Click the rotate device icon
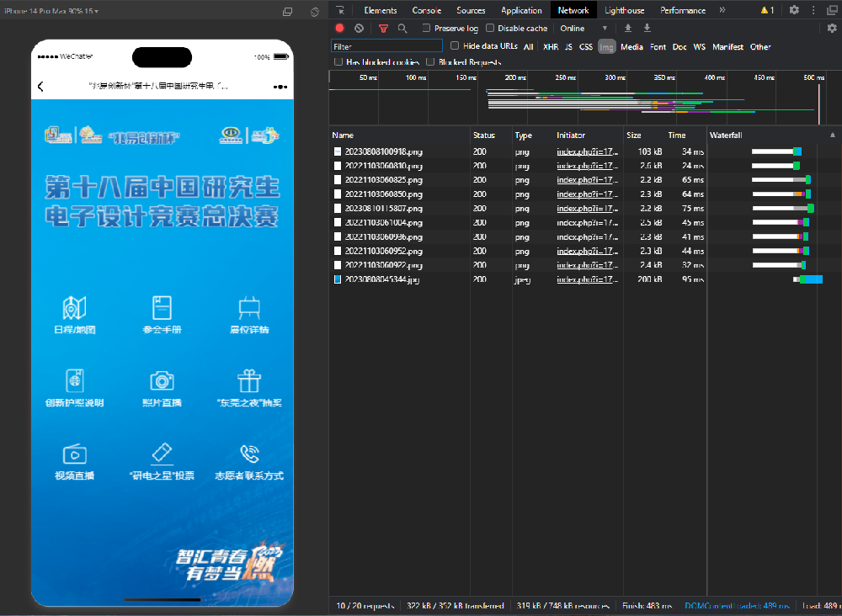Viewport: 842px width, 616px height. coord(315,11)
